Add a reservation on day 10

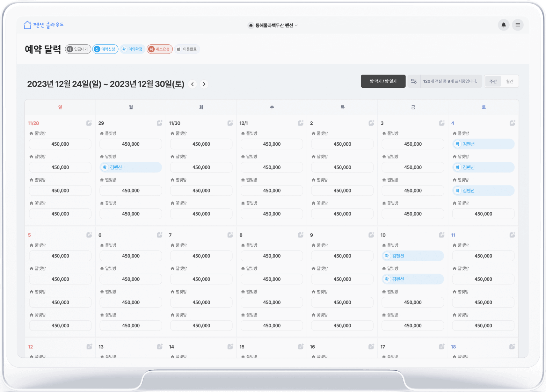click(x=442, y=235)
